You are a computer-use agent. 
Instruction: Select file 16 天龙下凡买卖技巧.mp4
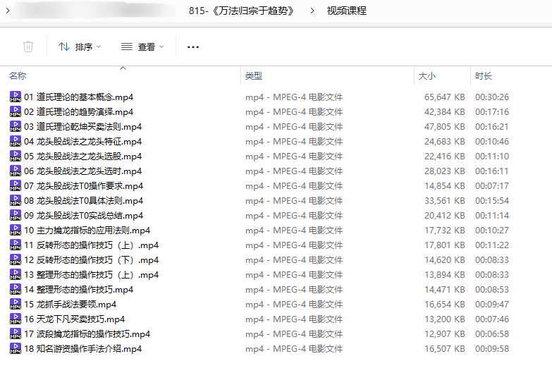[x=75, y=319]
